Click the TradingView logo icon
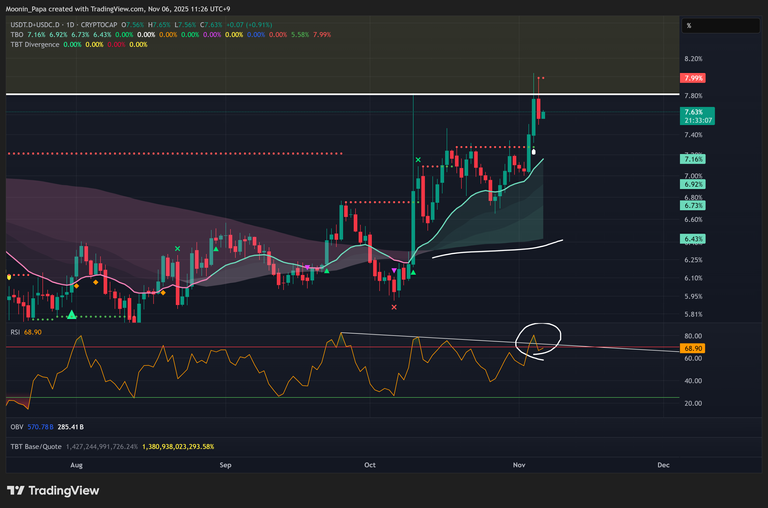 pos(17,490)
